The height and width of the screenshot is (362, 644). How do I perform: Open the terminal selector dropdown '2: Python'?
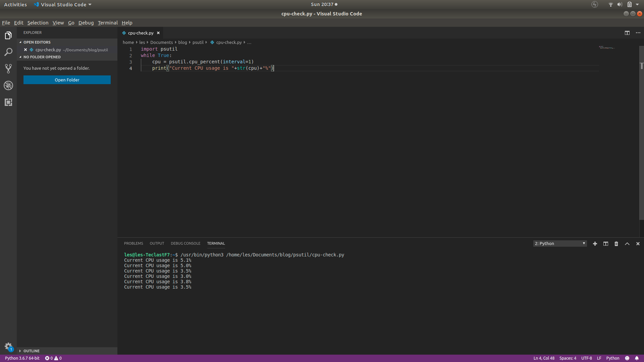(560, 244)
